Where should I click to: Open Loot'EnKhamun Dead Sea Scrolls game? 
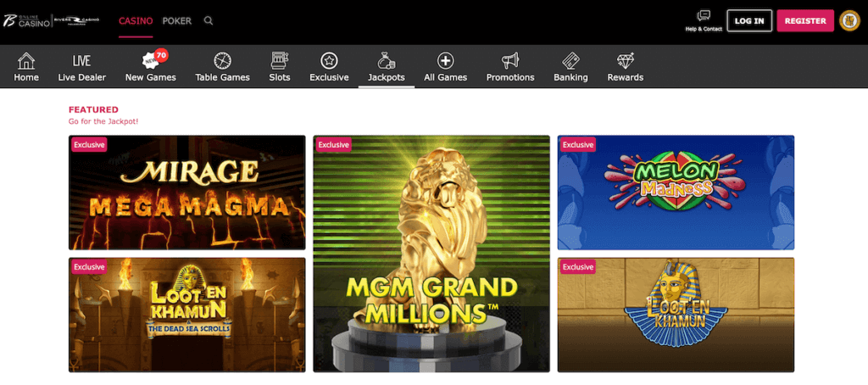click(x=187, y=315)
